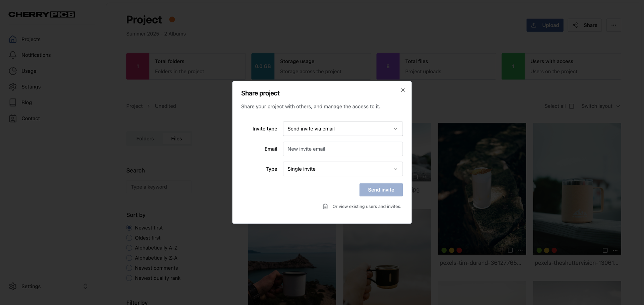The height and width of the screenshot is (305, 644).
Task: Click the green color label on pexels-tim-durand photo
Action: pos(444,250)
